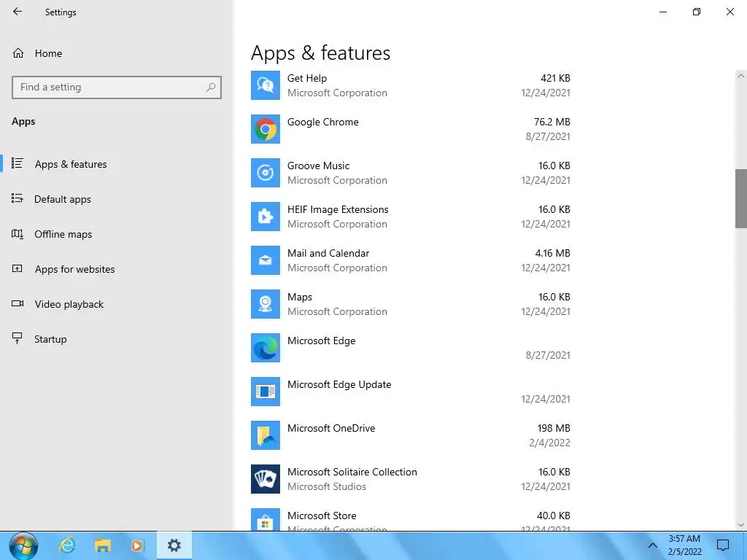Screen dimensions: 747x560
Task: Go to Settings Home
Action: click(x=48, y=53)
